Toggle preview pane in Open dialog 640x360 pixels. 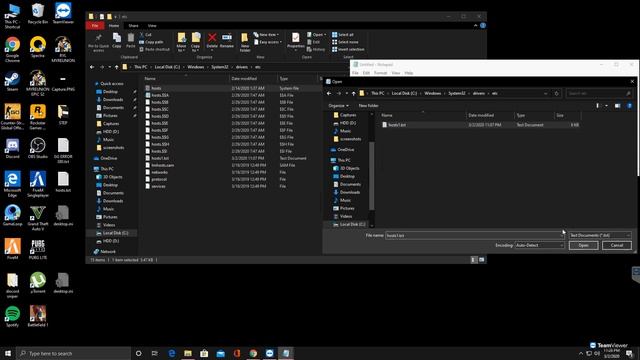tap(618, 106)
